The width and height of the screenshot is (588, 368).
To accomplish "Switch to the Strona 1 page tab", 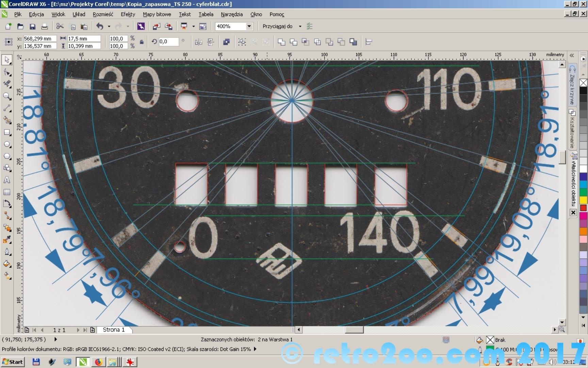I will tap(114, 330).
